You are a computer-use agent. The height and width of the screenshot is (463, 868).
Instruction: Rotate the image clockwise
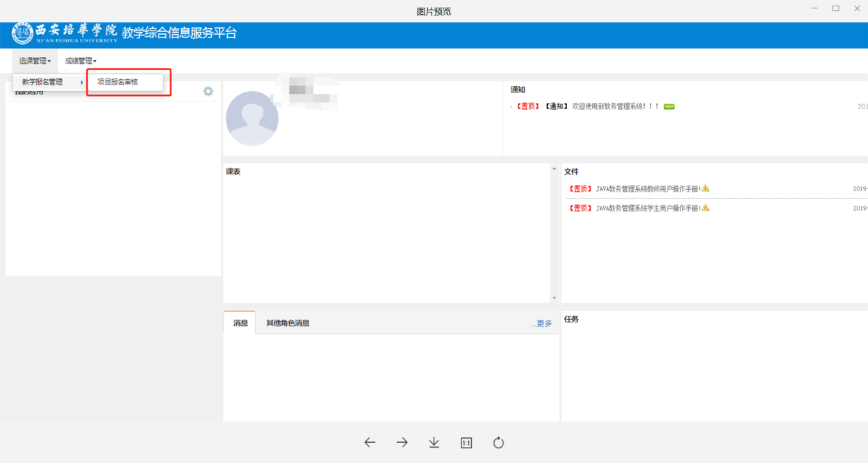click(498, 443)
